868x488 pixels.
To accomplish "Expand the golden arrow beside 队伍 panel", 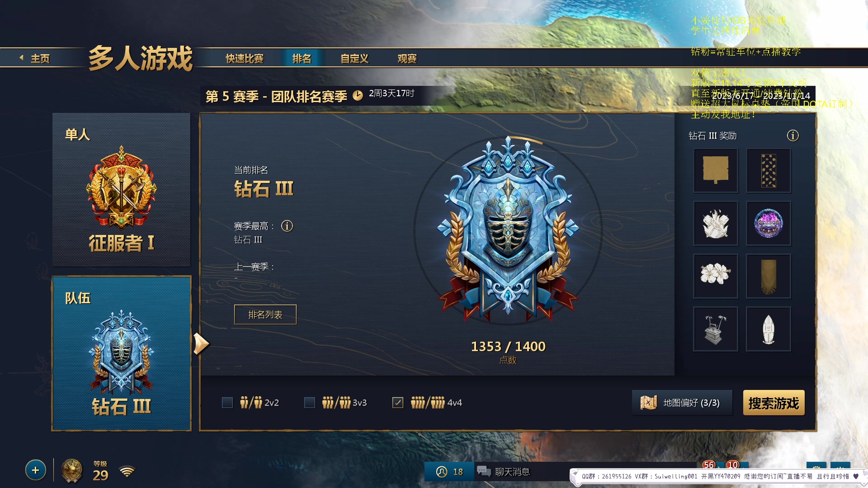I will click(201, 344).
